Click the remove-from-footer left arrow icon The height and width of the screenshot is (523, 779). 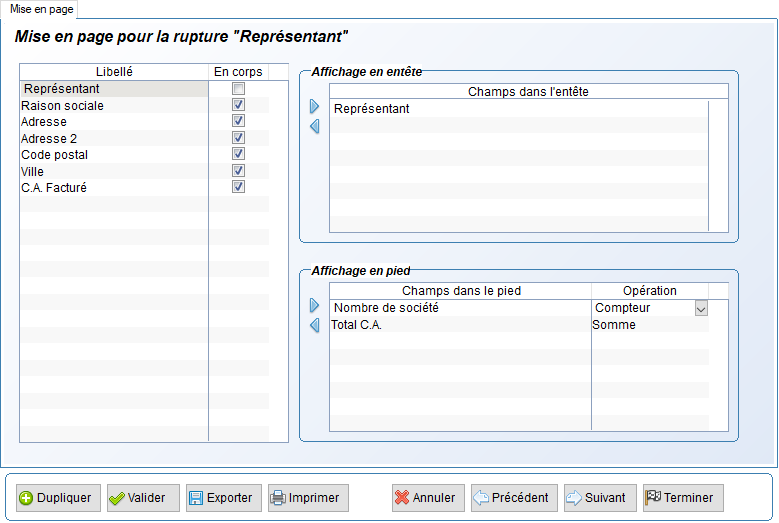tap(314, 325)
